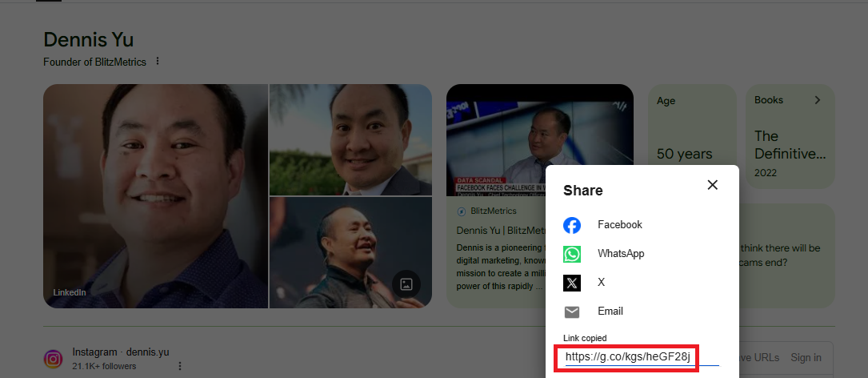Open the large LinkedIn profile photo

(155, 196)
